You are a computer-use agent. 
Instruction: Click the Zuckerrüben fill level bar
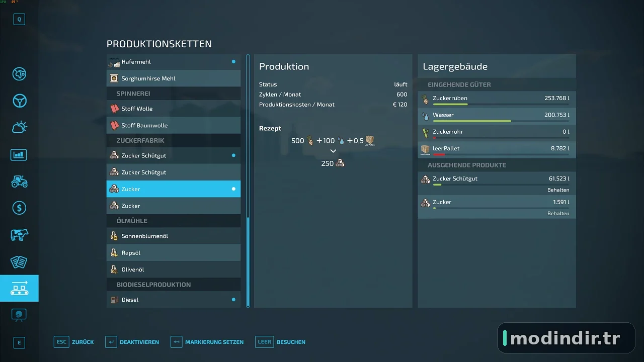[x=501, y=104]
